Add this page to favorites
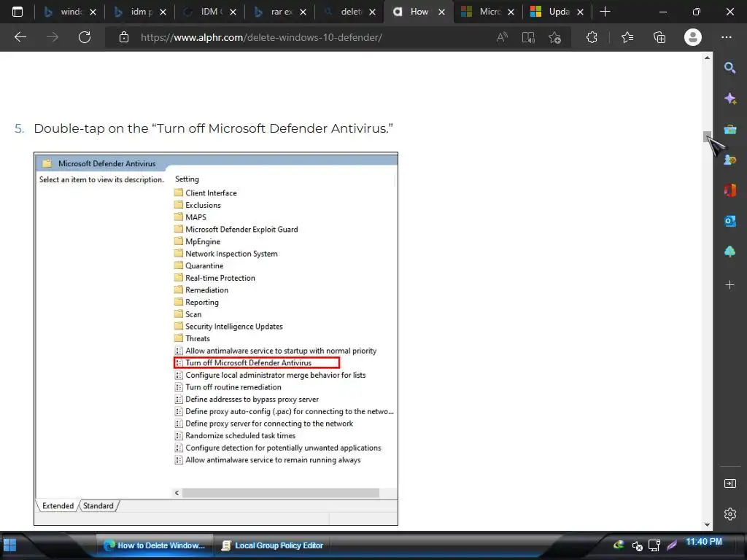This screenshot has width=747, height=560. [554, 37]
